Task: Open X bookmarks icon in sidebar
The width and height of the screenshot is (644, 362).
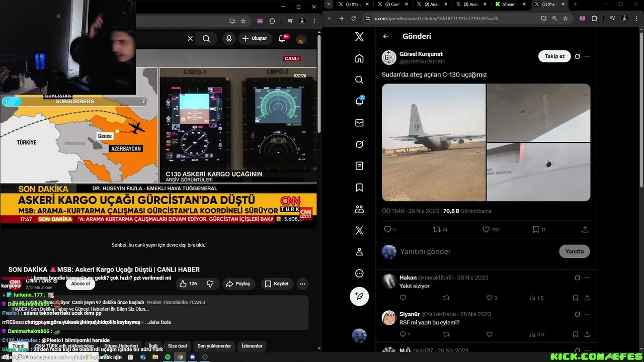Action: [359, 188]
